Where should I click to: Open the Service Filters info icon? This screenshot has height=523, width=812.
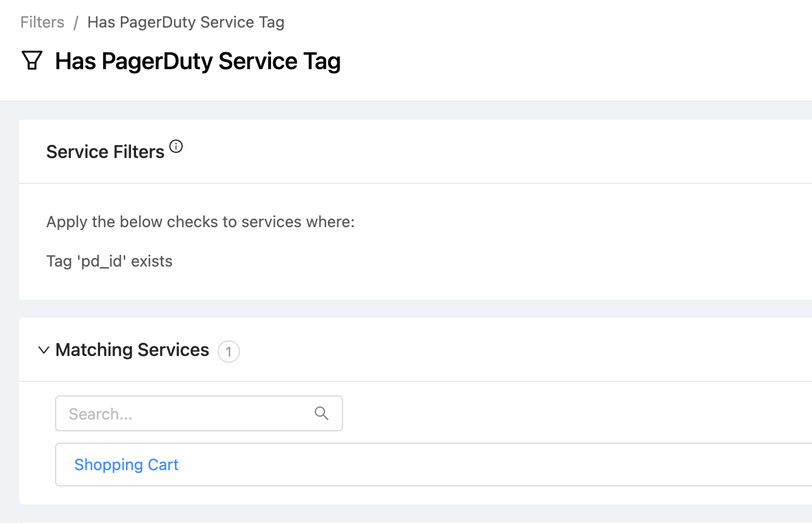tap(176, 146)
